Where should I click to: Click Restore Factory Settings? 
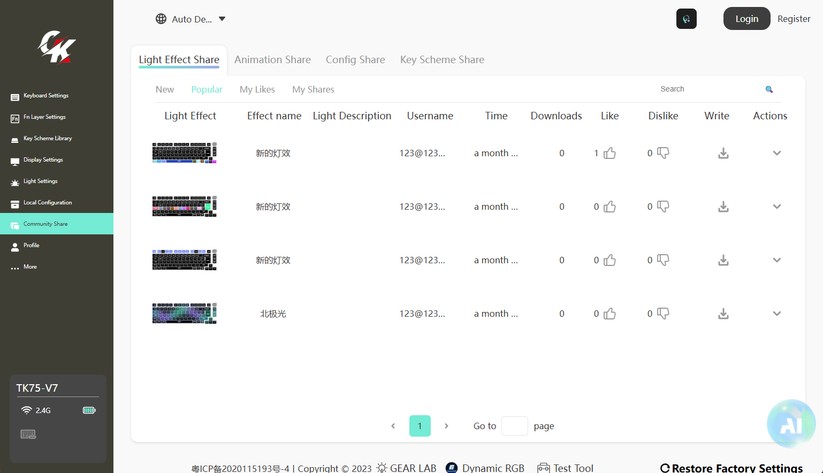(732, 468)
